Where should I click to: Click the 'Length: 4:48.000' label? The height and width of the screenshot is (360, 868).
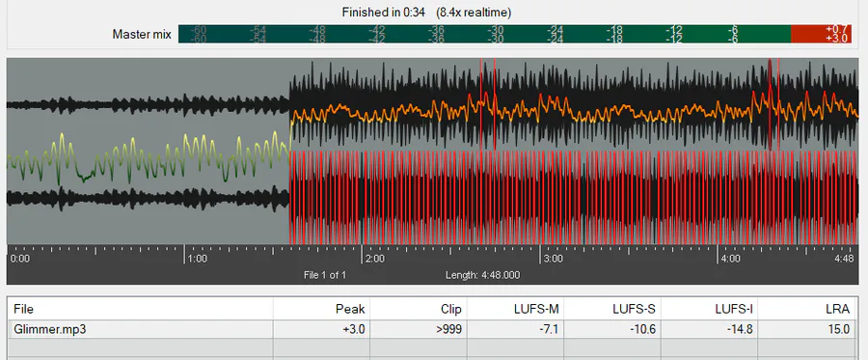click(x=483, y=275)
